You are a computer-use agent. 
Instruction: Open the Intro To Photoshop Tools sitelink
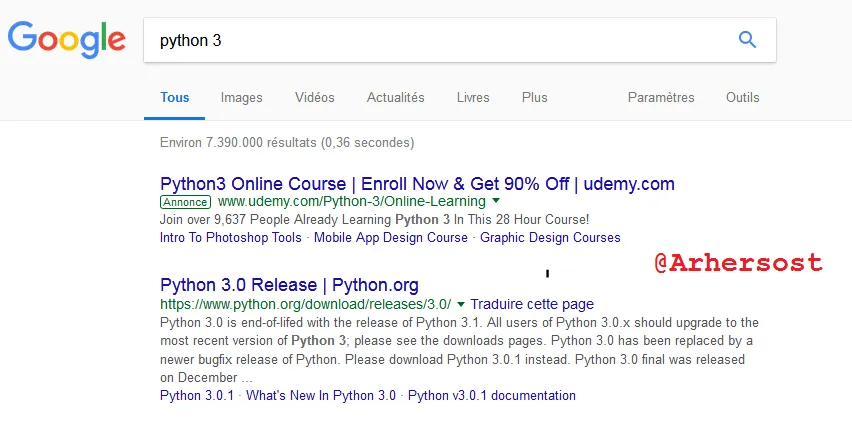point(231,238)
